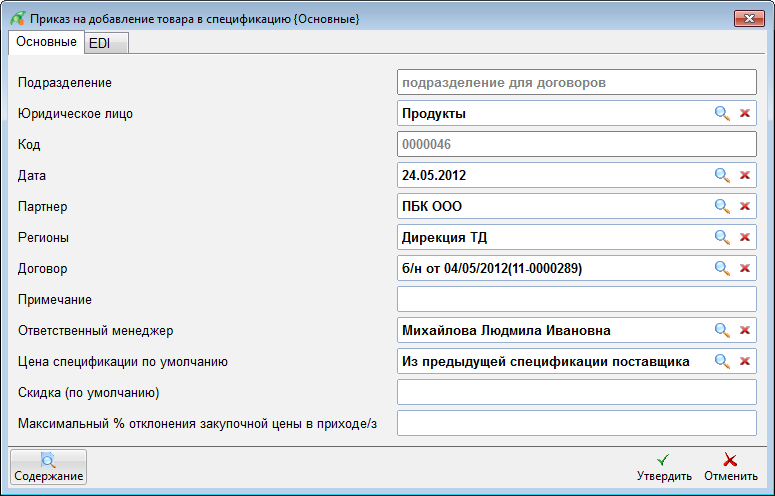Clear the Регионы value Дирекция ТД

744,238
